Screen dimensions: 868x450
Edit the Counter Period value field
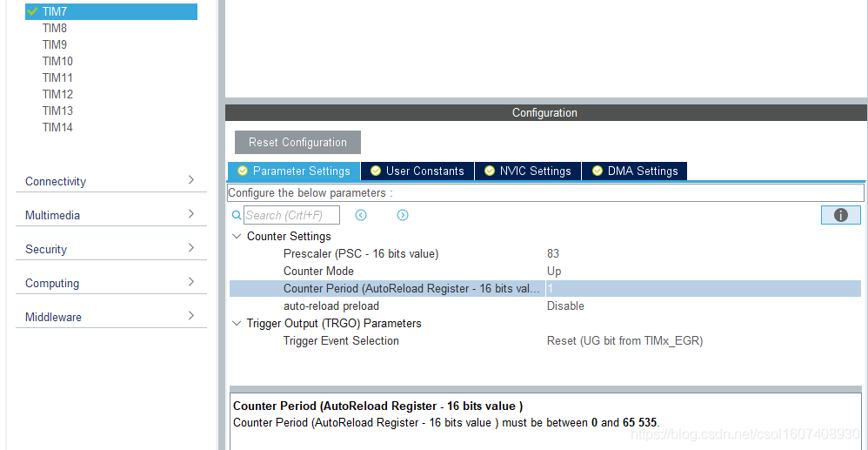703,289
